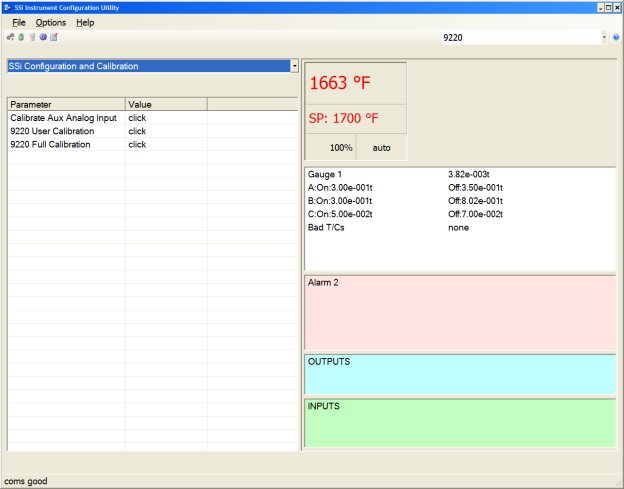Click the 100% output indicator
This screenshot has width=624, height=489.
click(x=341, y=147)
